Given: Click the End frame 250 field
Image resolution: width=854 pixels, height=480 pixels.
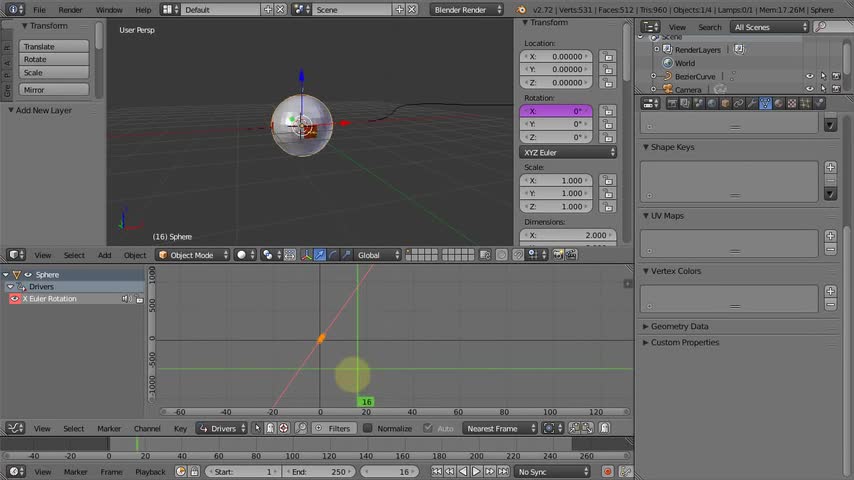Looking at the screenshot, I should pos(319,472).
